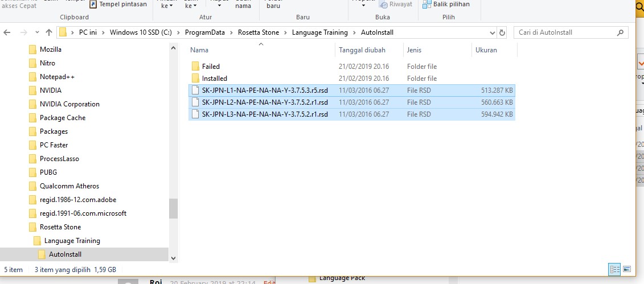Screen dimensions: 644x284
Task: Click the PC Faster folder icon
Action: click(33, 145)
